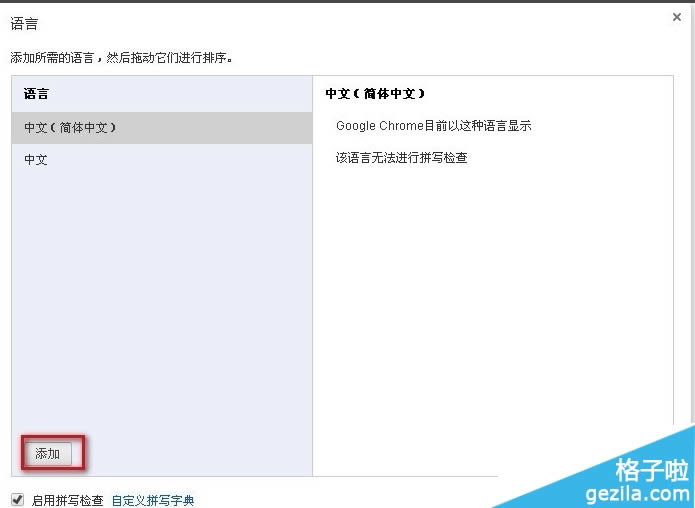Select 中文（简体中文） in the language list
695x508 pixels.
162,128
